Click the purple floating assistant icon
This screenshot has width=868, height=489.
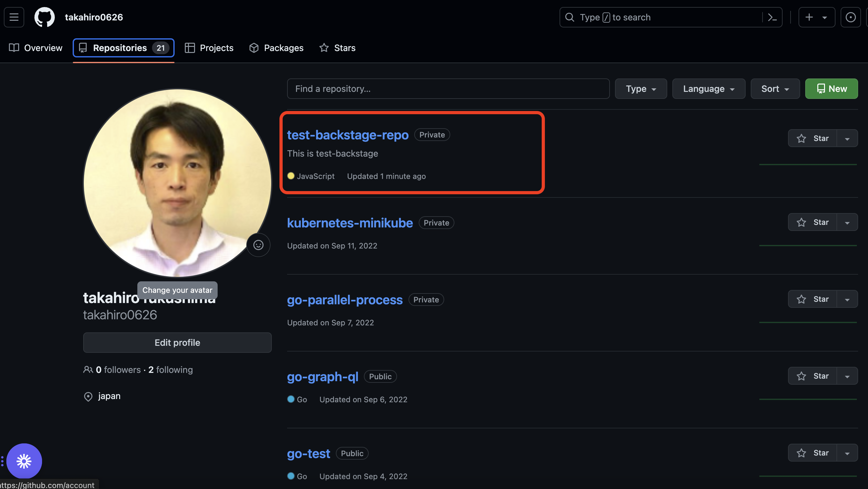pos(24,461)
